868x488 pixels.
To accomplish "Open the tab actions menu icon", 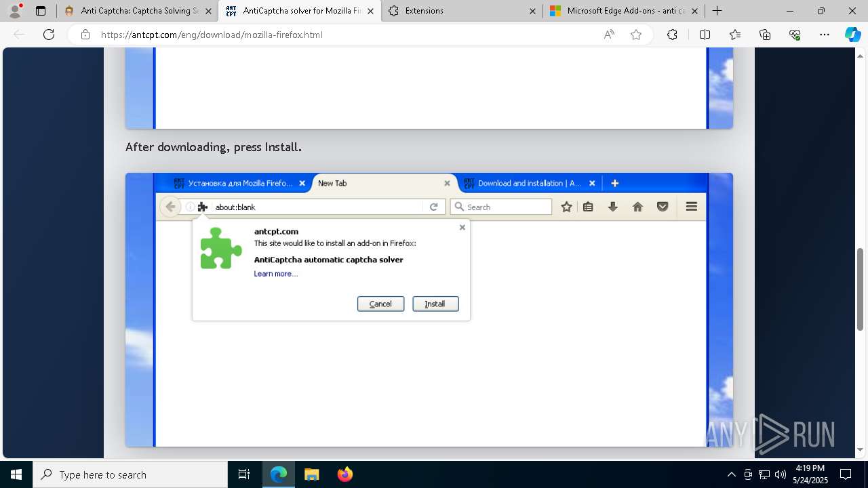I will coord(41,11).
